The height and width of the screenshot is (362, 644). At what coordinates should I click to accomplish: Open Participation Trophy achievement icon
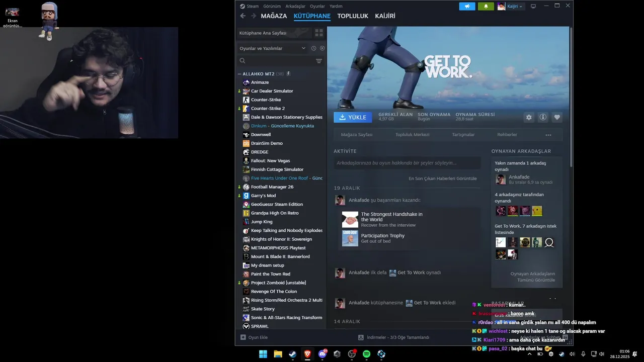click(x=350, y=238)
